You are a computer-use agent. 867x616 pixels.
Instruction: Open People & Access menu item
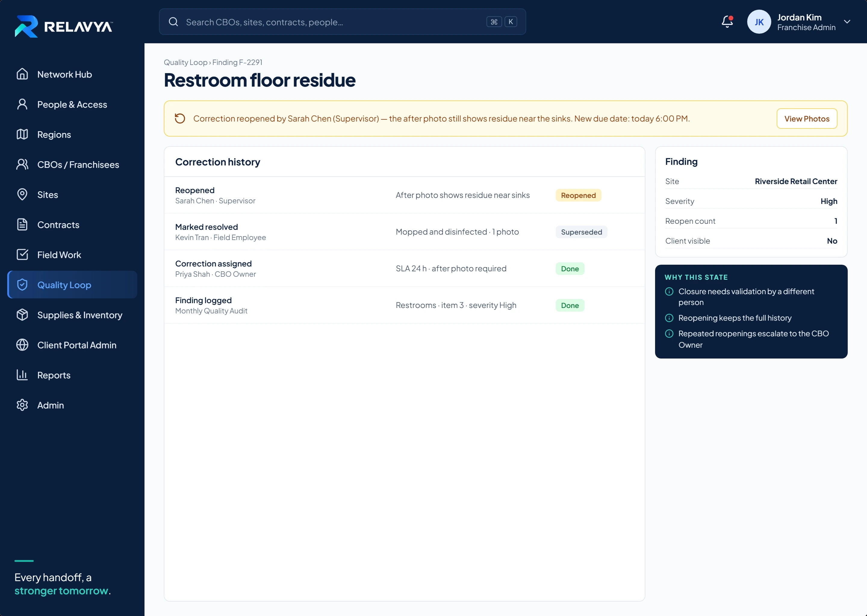coord(72,104)
